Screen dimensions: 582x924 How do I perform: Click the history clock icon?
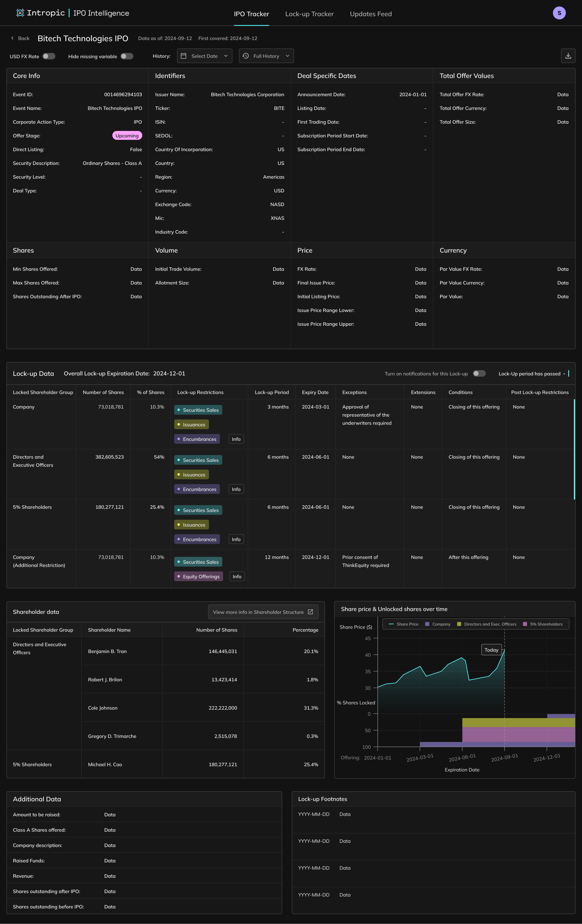[245, 56]
